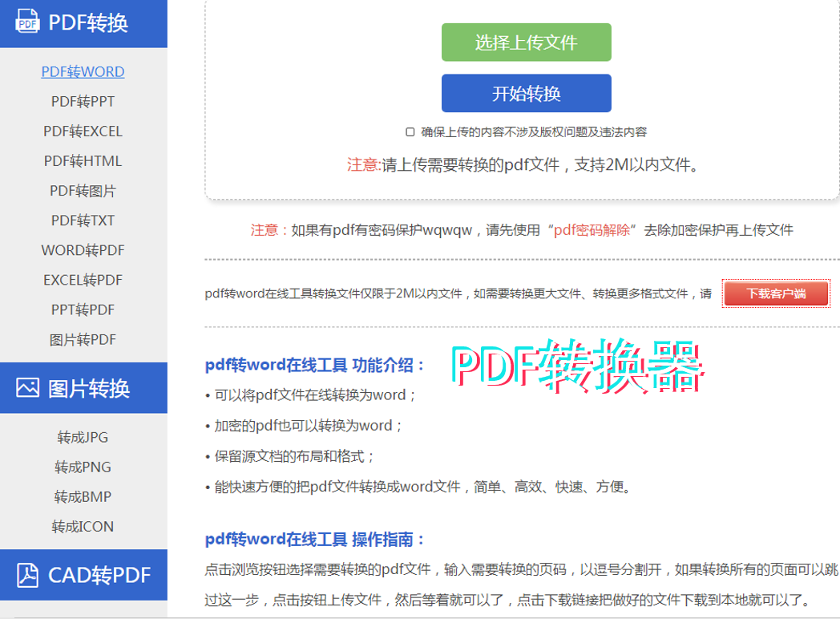Click the text 加密的pdf也可以转换为word
The width and height of the screenshot is (840, 619).
tap(304, 426)
